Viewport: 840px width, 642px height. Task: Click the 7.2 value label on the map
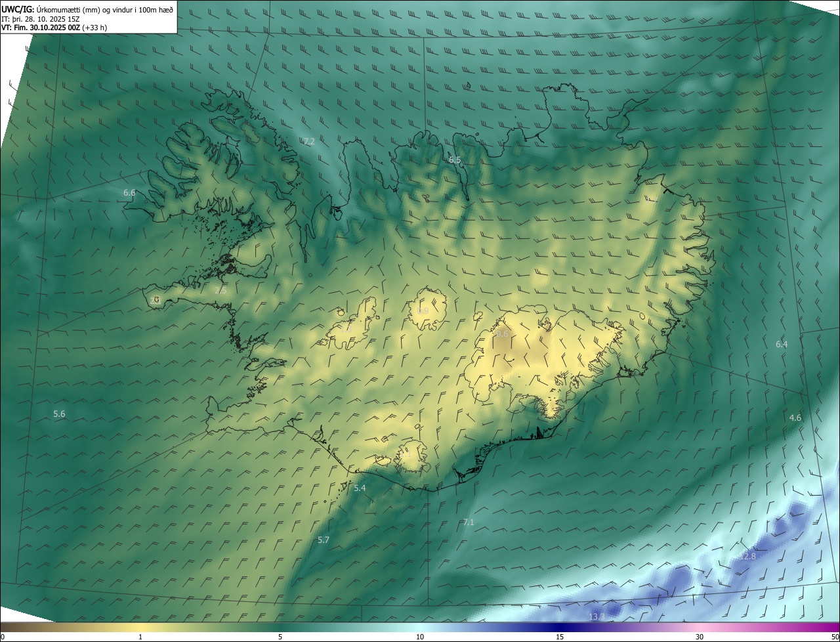309,142
